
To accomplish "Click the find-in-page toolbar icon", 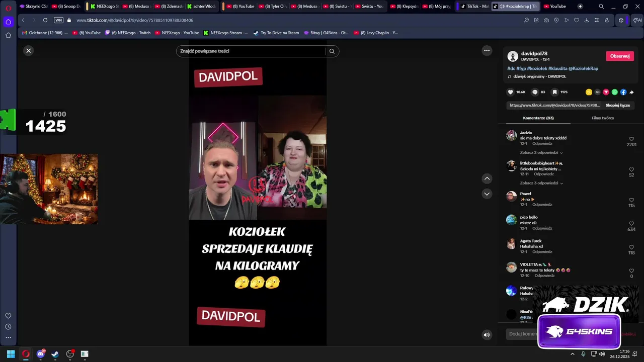I will (x=526, y=20).
